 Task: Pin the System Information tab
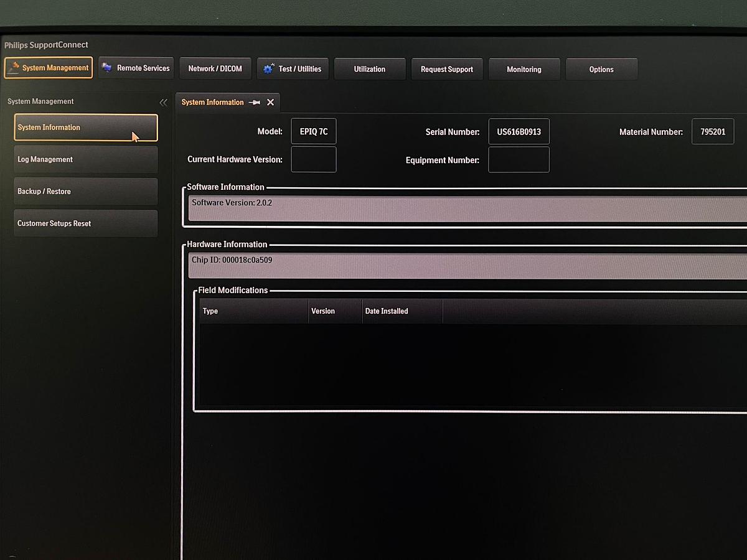tap(254, 103)
